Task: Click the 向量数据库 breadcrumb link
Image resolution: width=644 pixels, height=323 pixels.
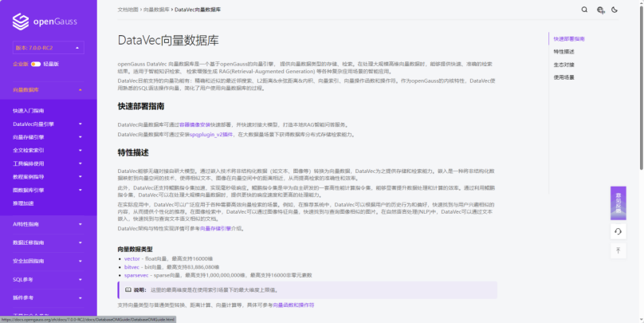Action: click(x=156, y=10)
